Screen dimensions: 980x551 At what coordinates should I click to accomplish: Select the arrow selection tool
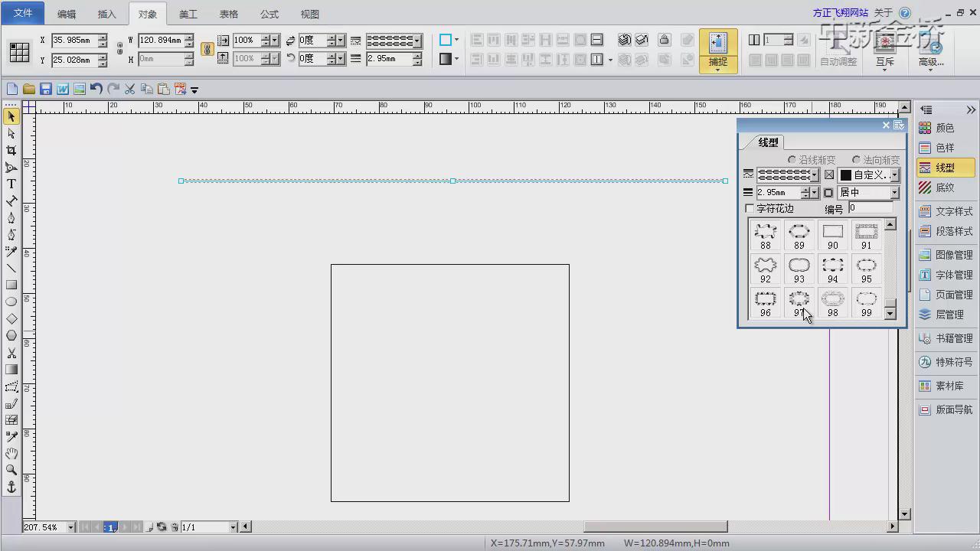(11, 116)
